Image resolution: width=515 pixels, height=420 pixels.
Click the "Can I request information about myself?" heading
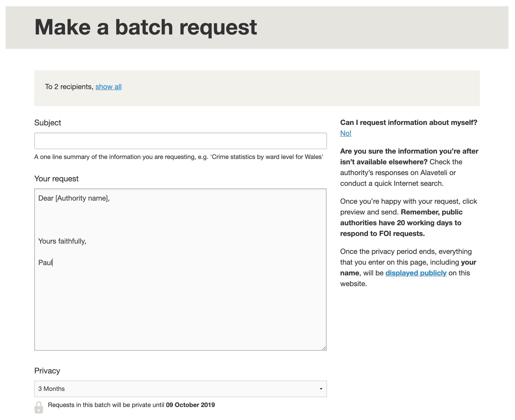(409, 122)
